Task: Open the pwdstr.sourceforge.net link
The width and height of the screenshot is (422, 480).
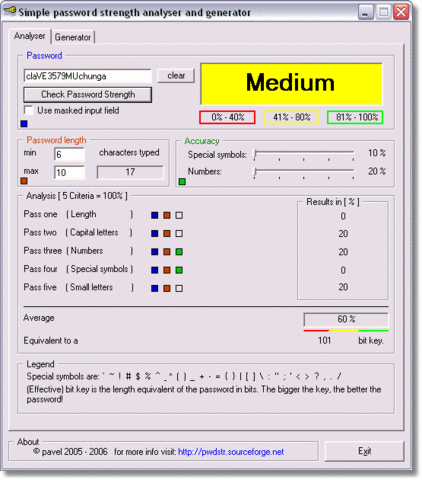Action: (x=231, y=452)
